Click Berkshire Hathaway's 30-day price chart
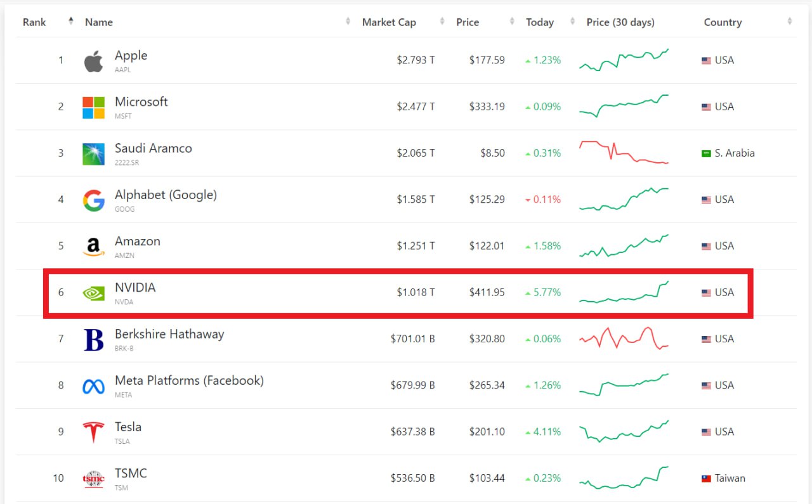 (x=624, y=338)
